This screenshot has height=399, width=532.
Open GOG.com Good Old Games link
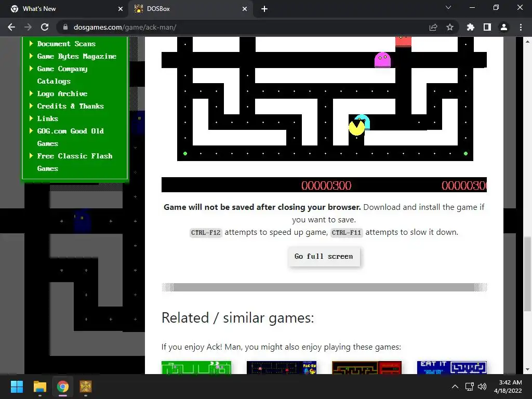point(70,137)
